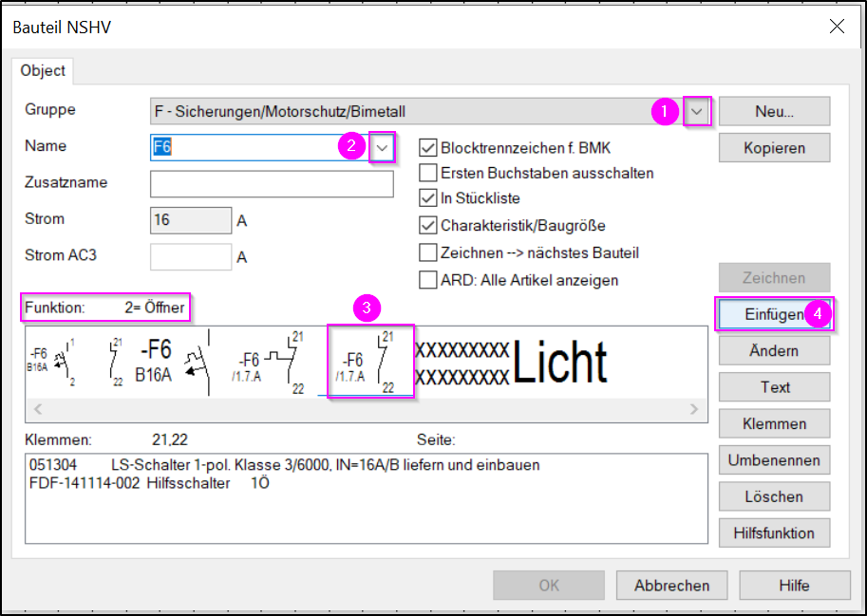Click into the Zusatzname text field
867x616 pixels.
(272, 184)
